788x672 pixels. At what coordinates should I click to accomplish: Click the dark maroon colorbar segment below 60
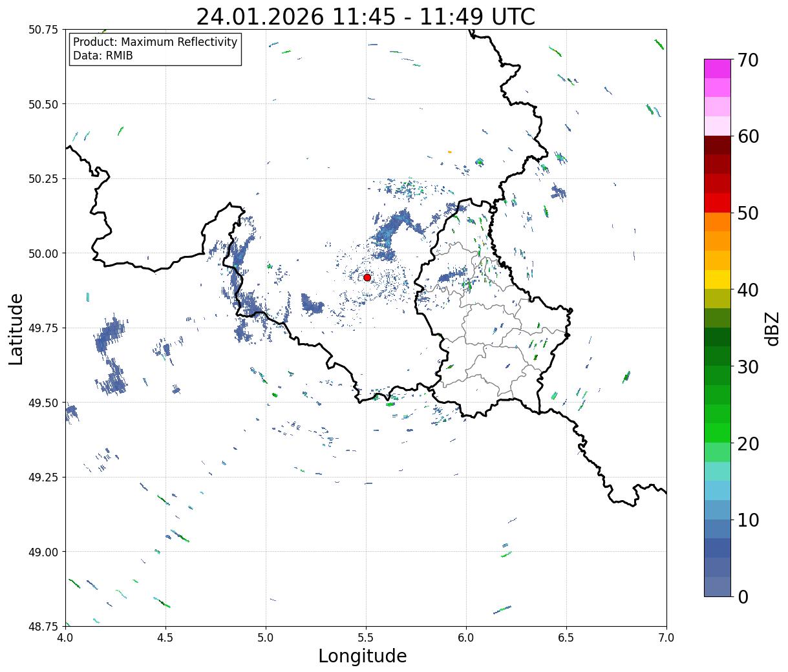[718, 145]
